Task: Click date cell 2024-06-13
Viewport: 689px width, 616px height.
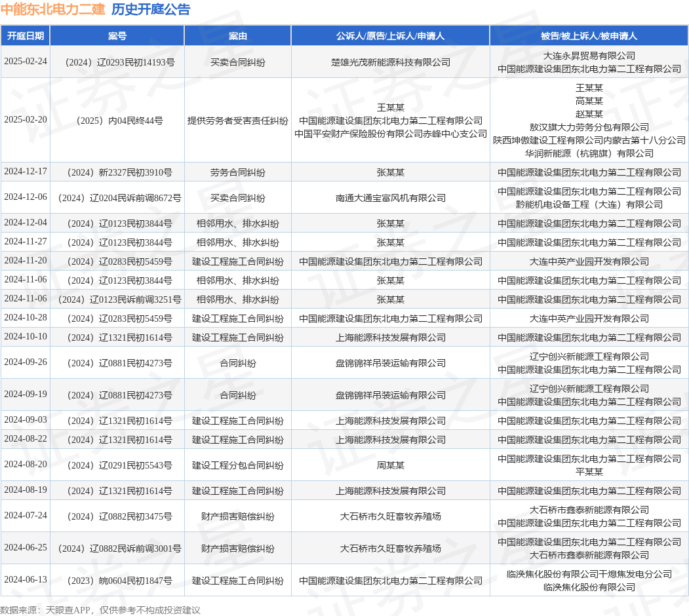Action: point(26,579)
